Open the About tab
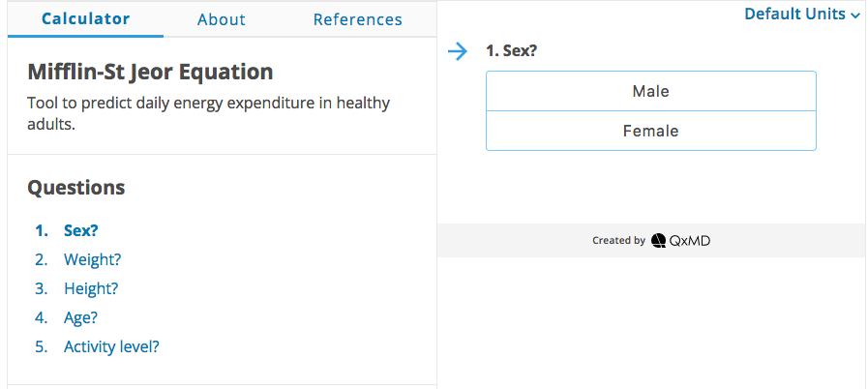The image size is (868, 389). 222,19
